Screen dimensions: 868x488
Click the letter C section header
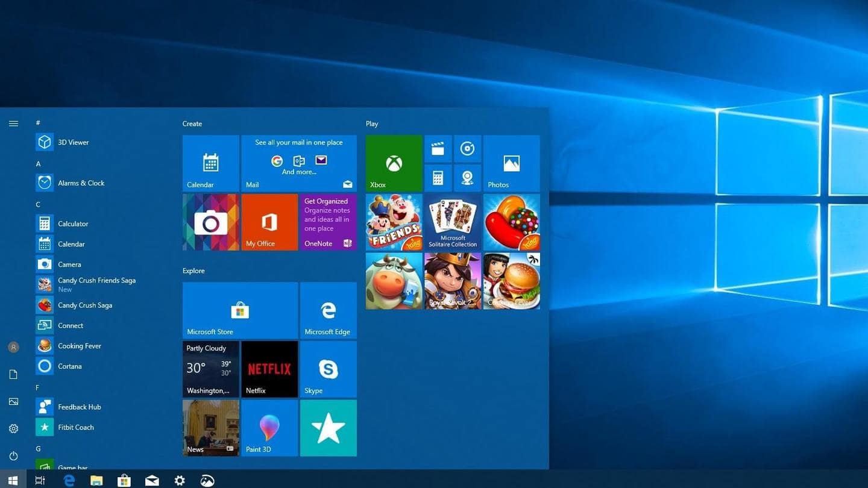38,204
